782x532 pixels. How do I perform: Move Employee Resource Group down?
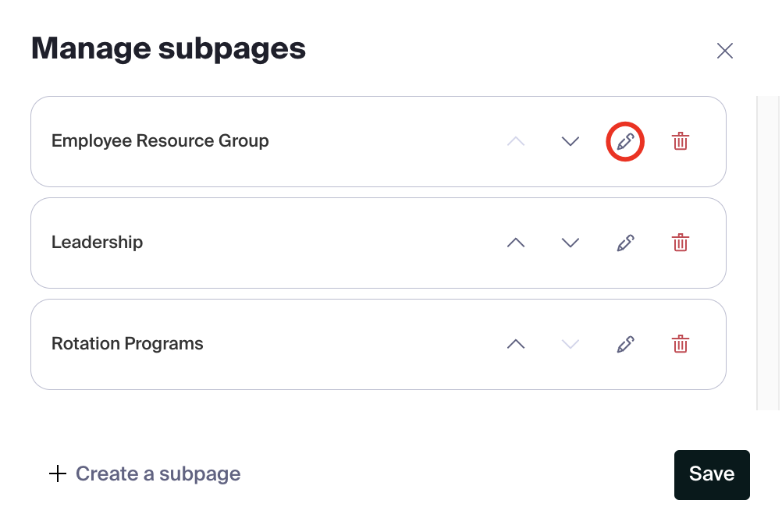571,142
